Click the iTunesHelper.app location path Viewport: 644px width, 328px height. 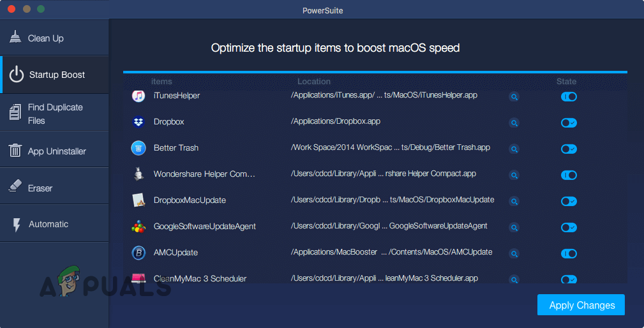384,95
